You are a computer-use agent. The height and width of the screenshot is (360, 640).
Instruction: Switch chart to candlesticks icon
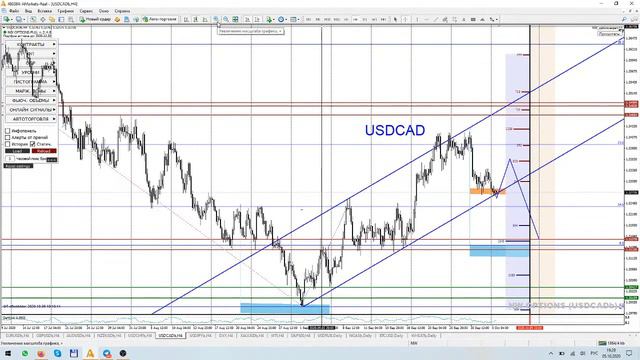click(196, 19)
